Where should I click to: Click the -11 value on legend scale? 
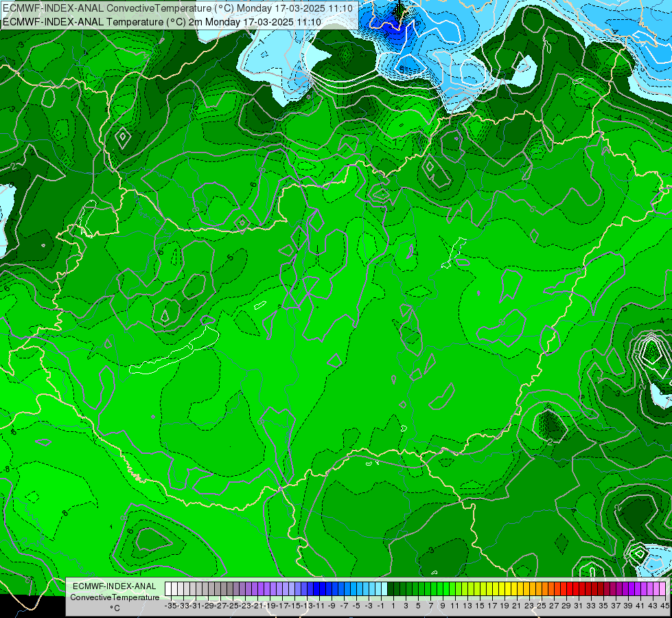319,606
